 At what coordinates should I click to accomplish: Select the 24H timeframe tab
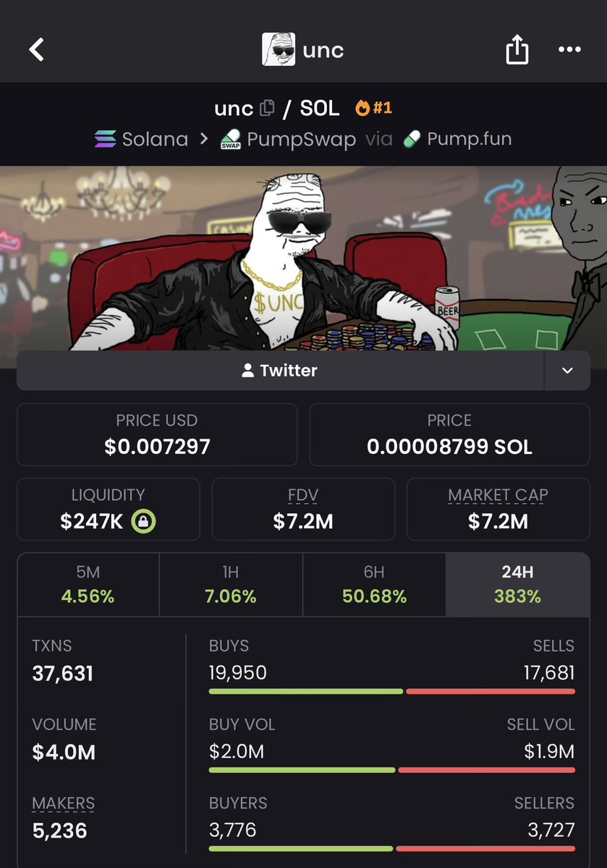[517, 584]
